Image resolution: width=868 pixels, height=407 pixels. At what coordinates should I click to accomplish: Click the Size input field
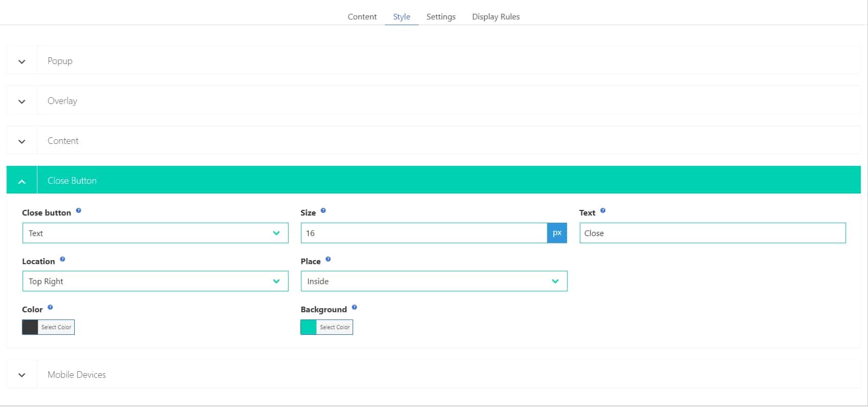click(424, 233)
